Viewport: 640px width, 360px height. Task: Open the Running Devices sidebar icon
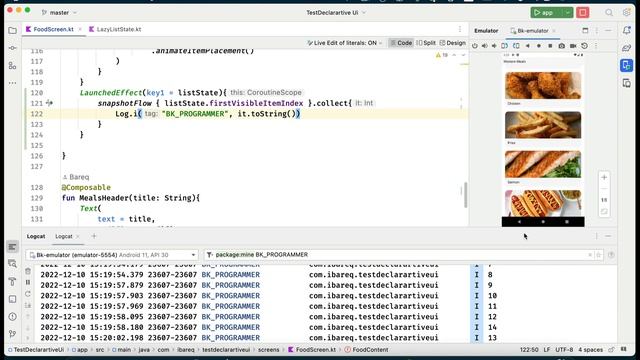tap(627, 65)
